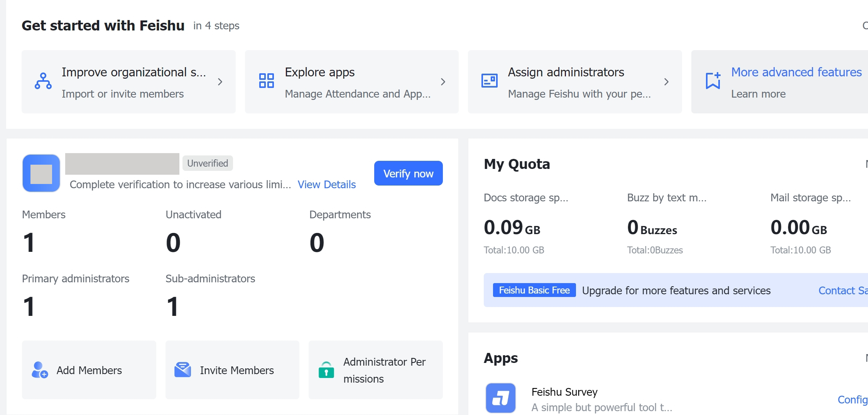Expand the Explore apps chevron arrow
The width and height of the screenshot is (868, 415).
[x=443, y=82]
